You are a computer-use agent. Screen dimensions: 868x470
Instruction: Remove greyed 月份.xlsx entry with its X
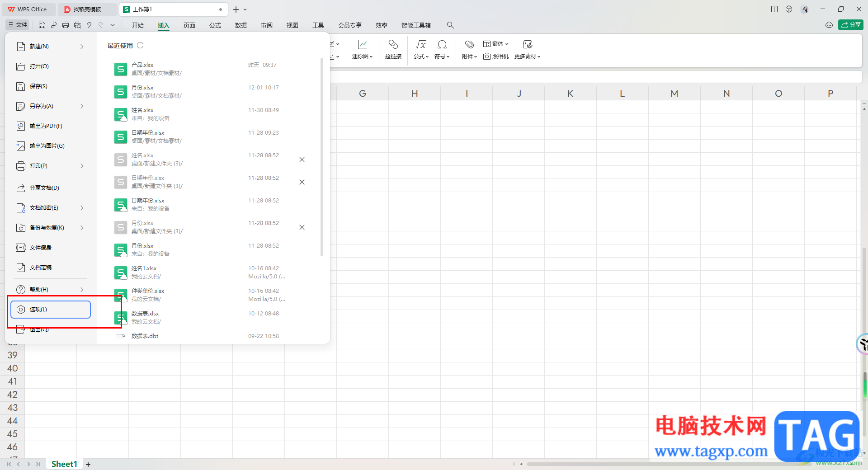302,227
